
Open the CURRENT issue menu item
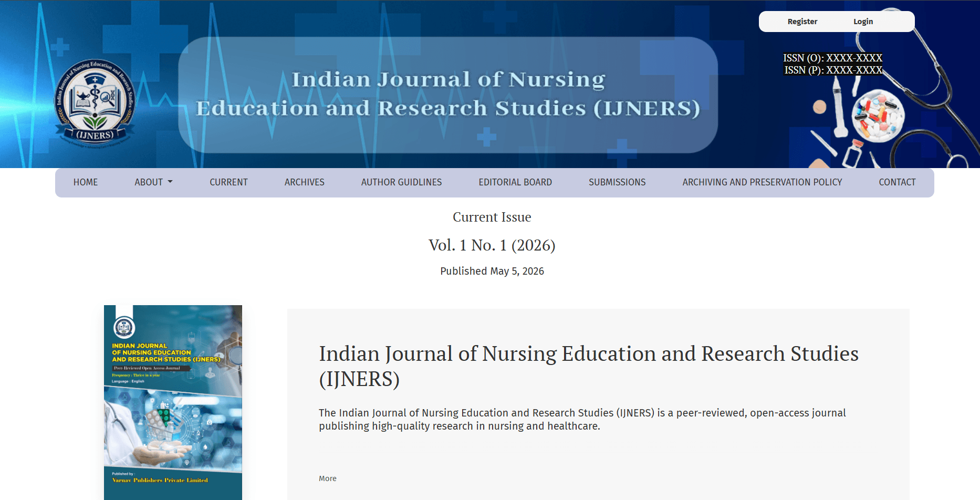228,182
